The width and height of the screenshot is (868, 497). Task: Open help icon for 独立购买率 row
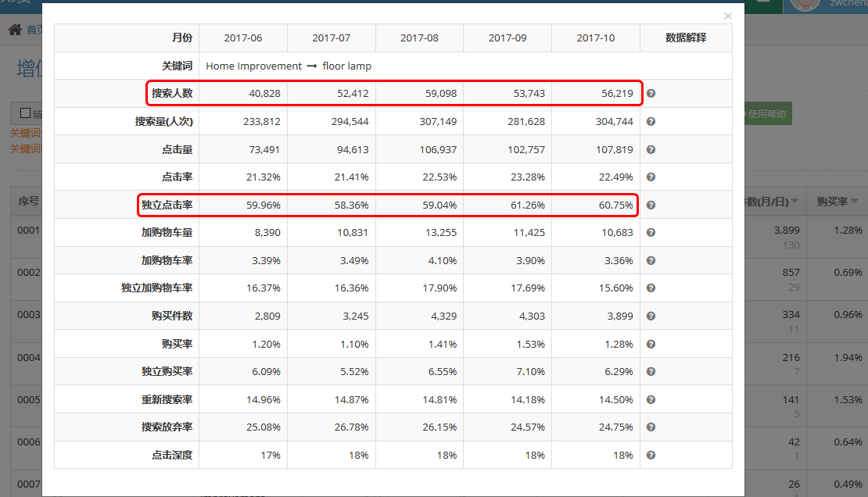[x=651, y=371]
